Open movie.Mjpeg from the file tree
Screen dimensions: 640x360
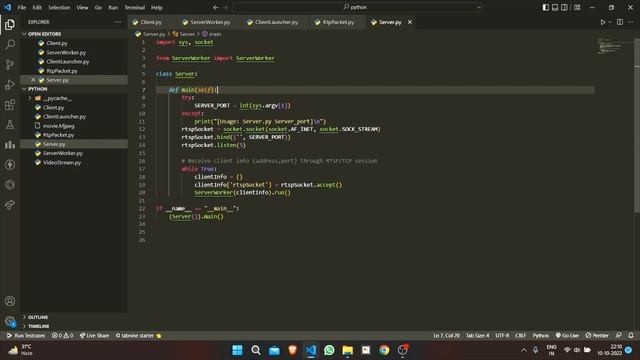(59, 126)
